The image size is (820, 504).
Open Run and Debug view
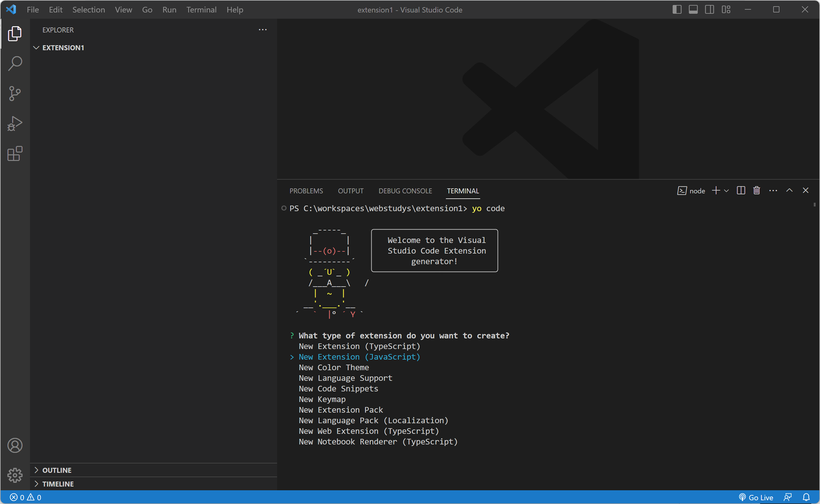15,123
